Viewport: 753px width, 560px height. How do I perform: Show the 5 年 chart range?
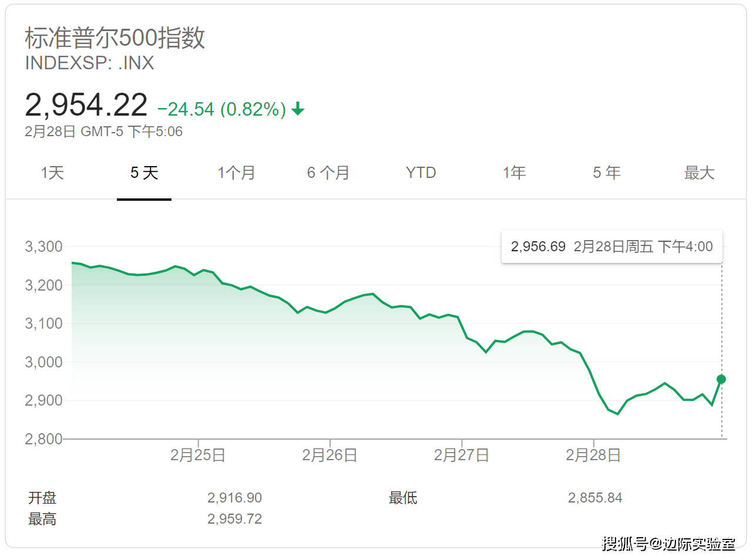(x=606, y=173)
